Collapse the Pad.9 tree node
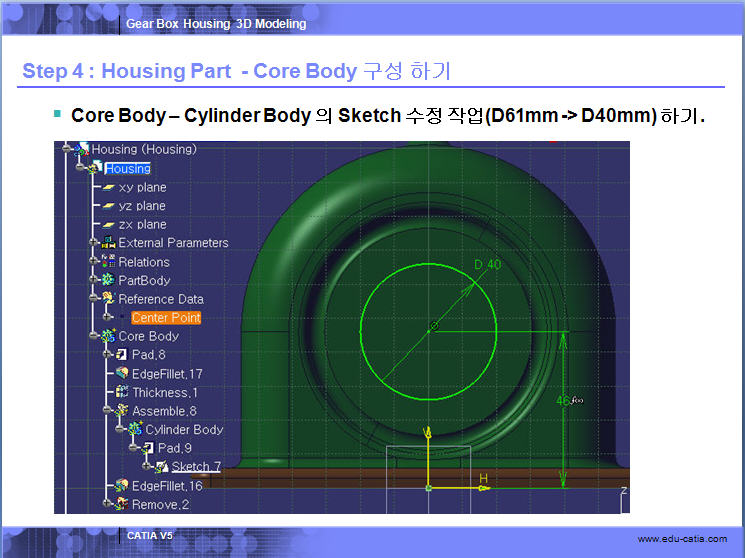745x558 pixels. (x=132, y=448)
